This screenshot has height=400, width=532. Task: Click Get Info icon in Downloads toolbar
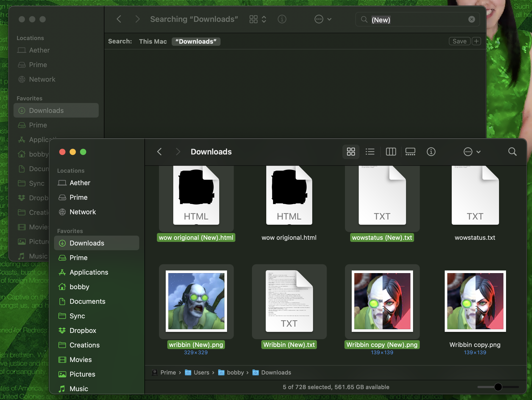[431, 152]
